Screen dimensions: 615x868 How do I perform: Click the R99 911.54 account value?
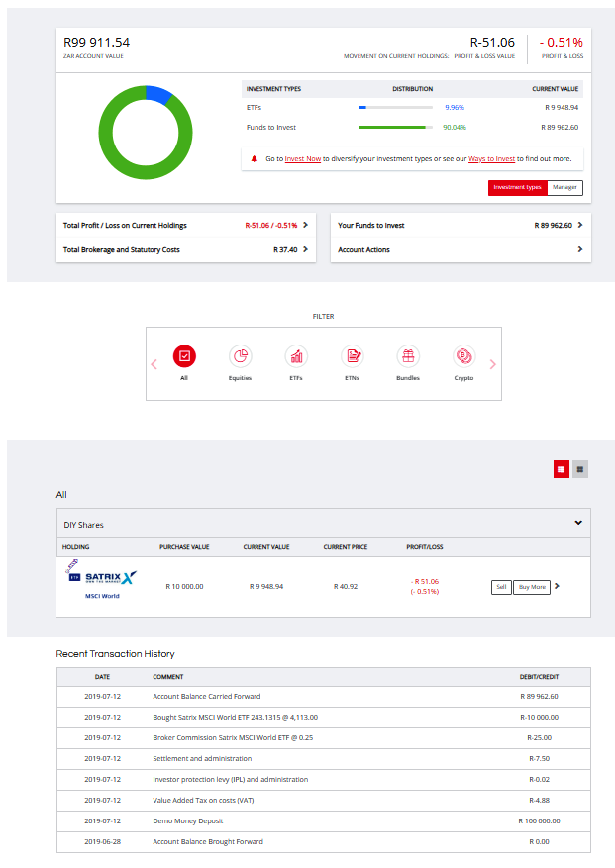pos(96,43)
